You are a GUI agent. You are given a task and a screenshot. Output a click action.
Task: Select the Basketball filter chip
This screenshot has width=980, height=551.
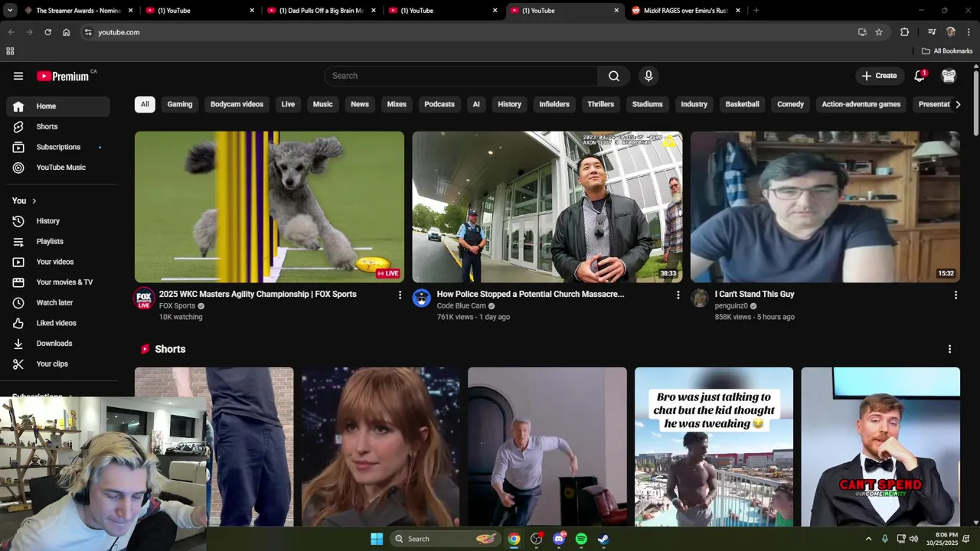(743, 104)
